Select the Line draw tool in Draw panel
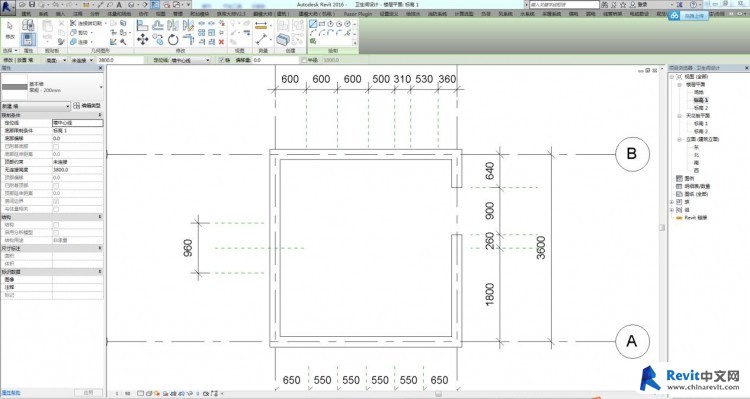This screenshot has width=750, height=399. click(x=313, y=24)
